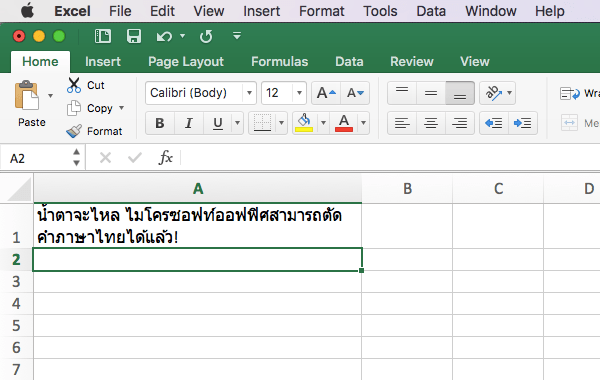The height and width of the screenshot is (380, 600).
Task: Select the Home ribbon tab
Action: point(40,62)
